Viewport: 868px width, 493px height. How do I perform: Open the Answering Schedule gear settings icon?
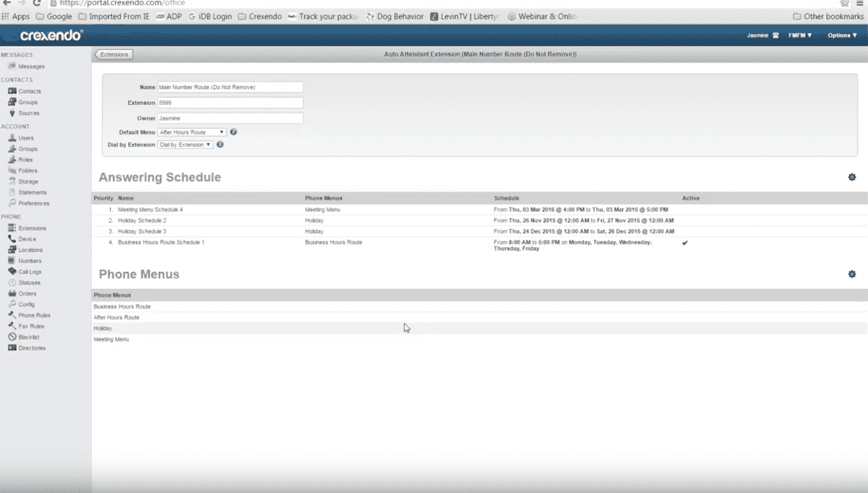tap(851, 177)
